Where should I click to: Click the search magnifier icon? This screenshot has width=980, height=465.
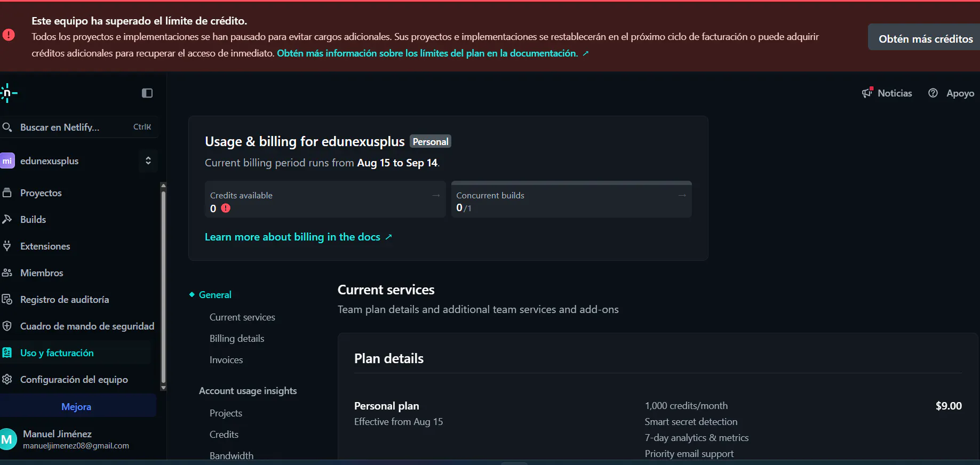[7, 127]
